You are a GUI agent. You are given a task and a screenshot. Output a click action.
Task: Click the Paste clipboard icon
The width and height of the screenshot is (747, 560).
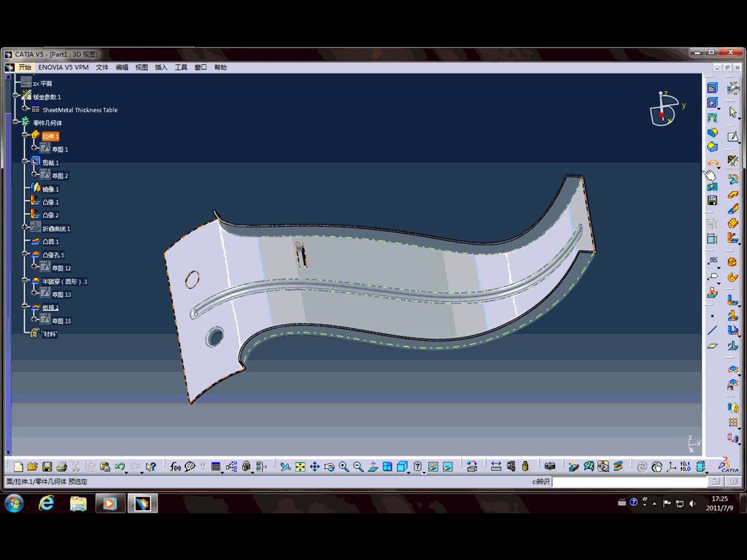(x=105, y=467)
